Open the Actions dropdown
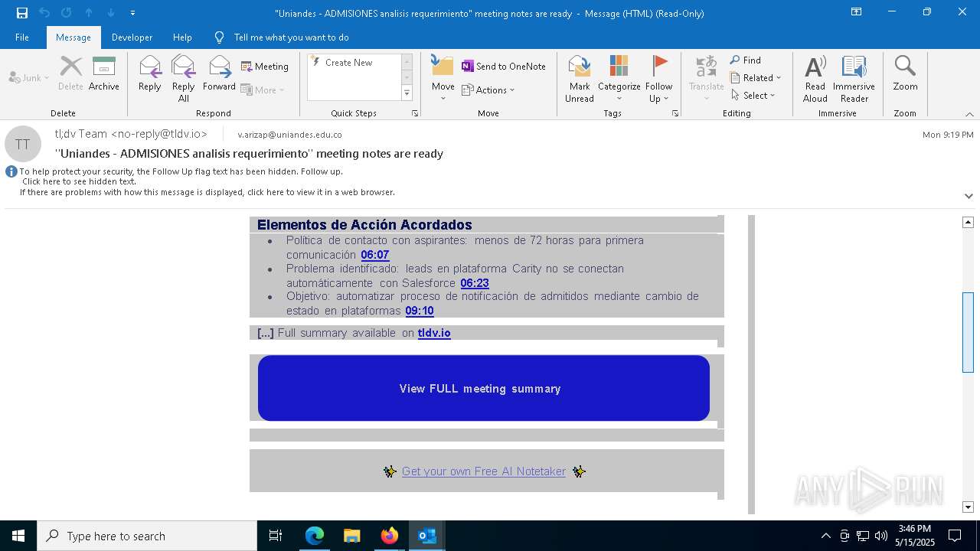This screenshot has width=980, height=551. point(488,90)
